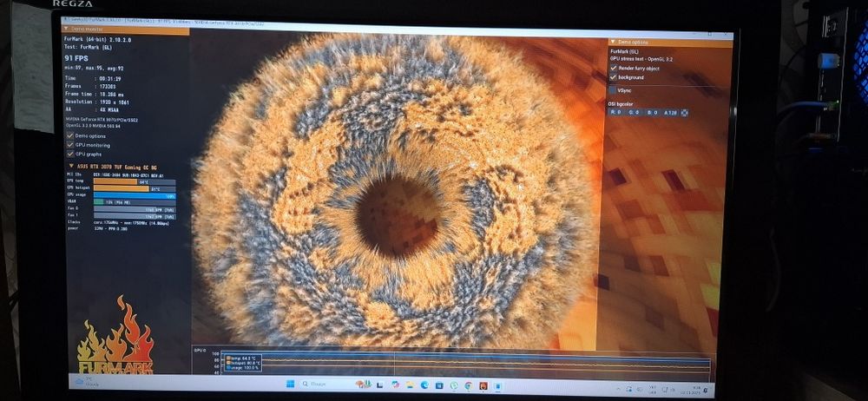868x401 pixels.
Task: Click the A:128 alpha value field
Action: 670,113
